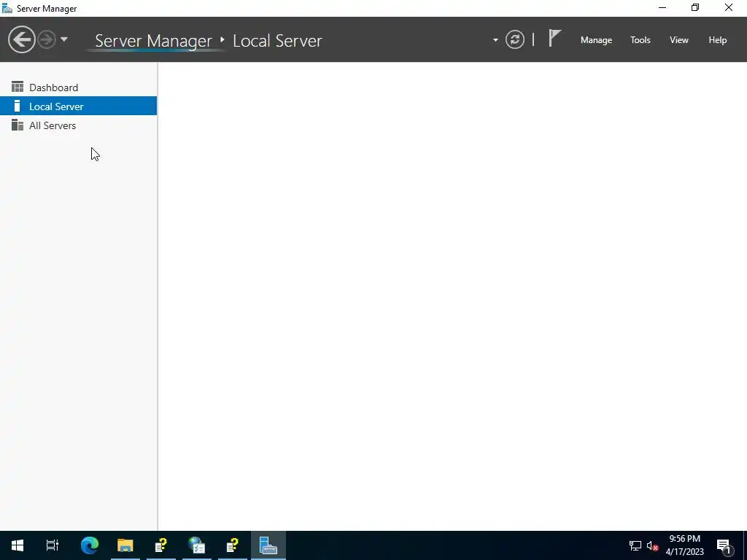
Task: Click the Server Manager title bar app icon
Action: (x=7, y=8)
